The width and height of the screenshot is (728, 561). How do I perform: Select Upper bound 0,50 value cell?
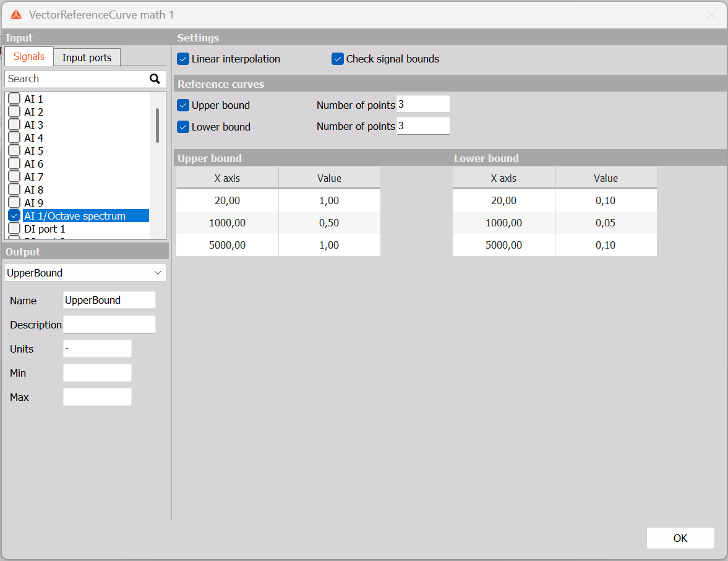[x=329, y=223]
